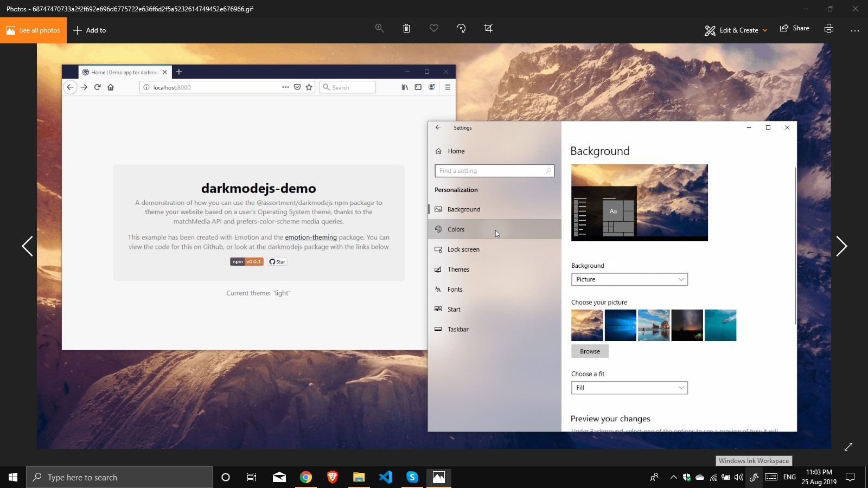The width and height of the screenshot is (868, 488).
Task: Open the Firefox hamburger menu
Action: coord(448,87)
